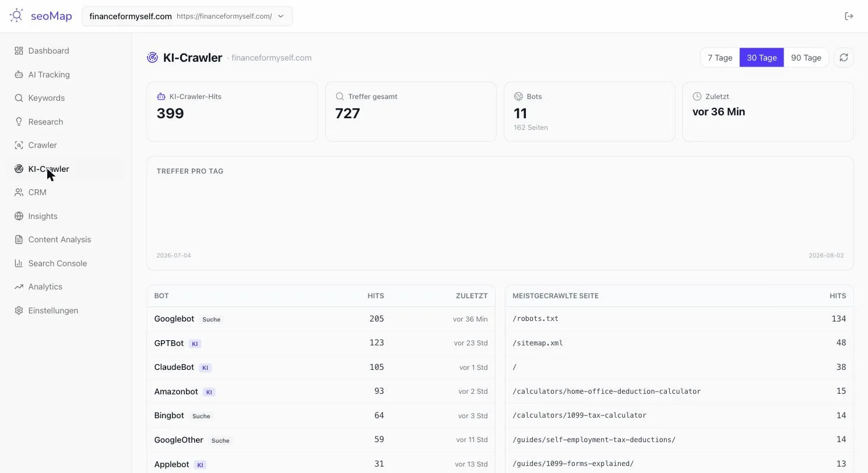868x473 pixels.
Task: Click the Googlebot row
Action: coord(321,319)
